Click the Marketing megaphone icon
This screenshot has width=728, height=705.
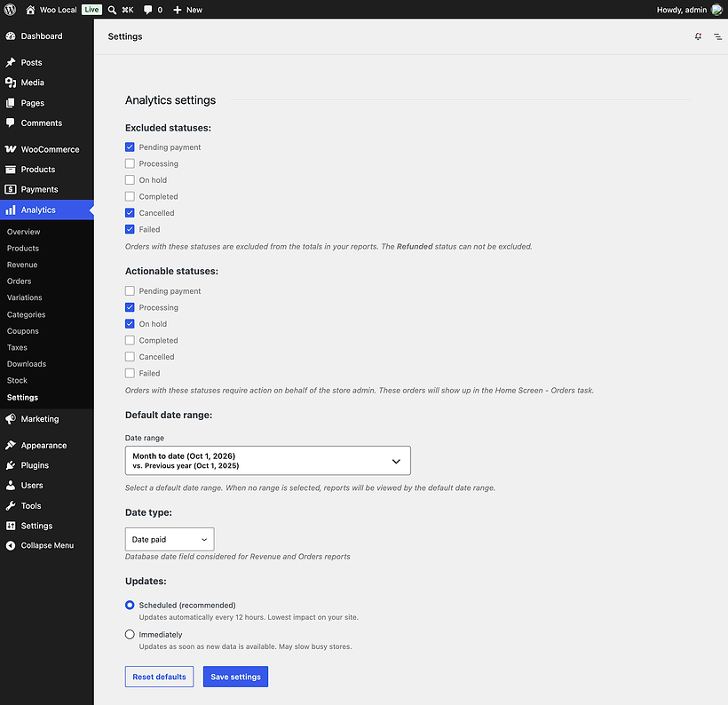pos(11,419)
